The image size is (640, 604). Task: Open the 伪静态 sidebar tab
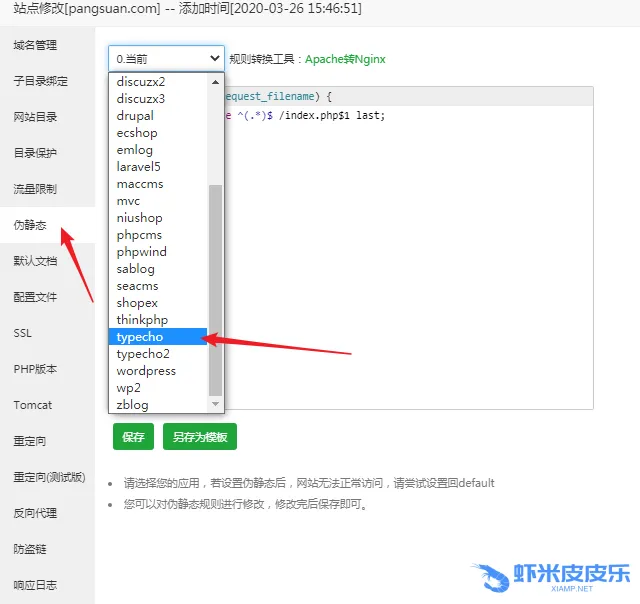[x=30, y=225]
